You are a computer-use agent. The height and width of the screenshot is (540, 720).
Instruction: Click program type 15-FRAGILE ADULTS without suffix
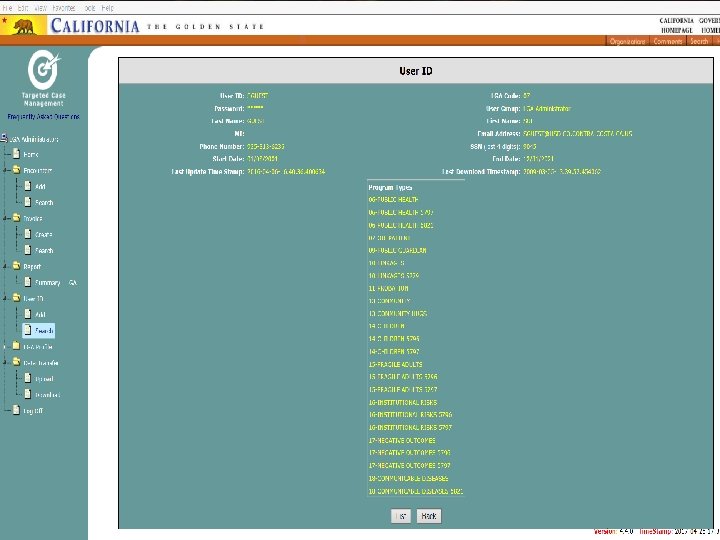click(x=395, y=365)
